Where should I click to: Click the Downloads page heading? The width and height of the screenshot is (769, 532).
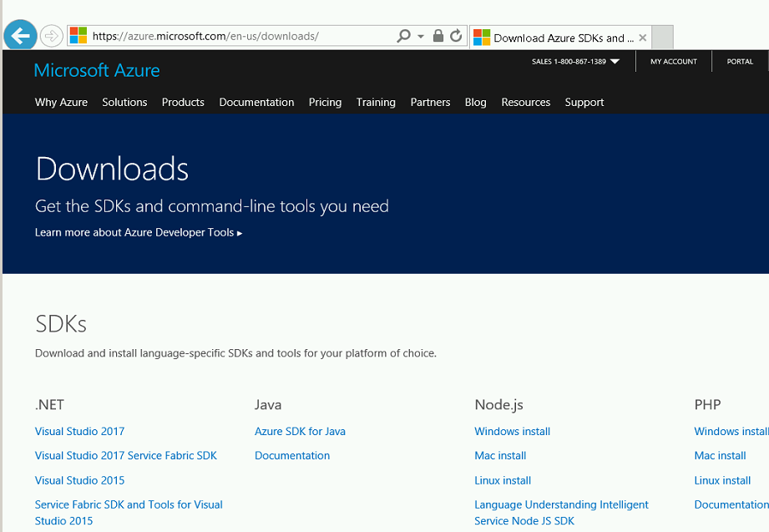113,169
